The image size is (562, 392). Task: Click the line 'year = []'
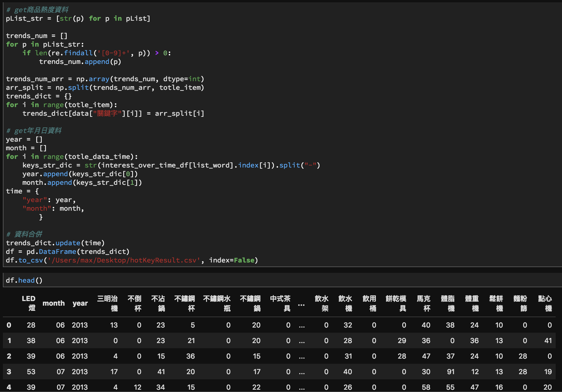(24, 139)
